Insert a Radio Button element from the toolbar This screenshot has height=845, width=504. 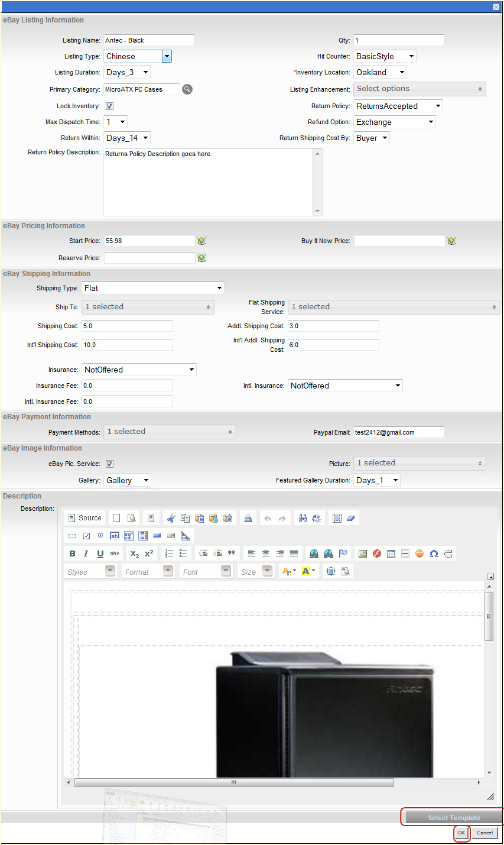100,536
